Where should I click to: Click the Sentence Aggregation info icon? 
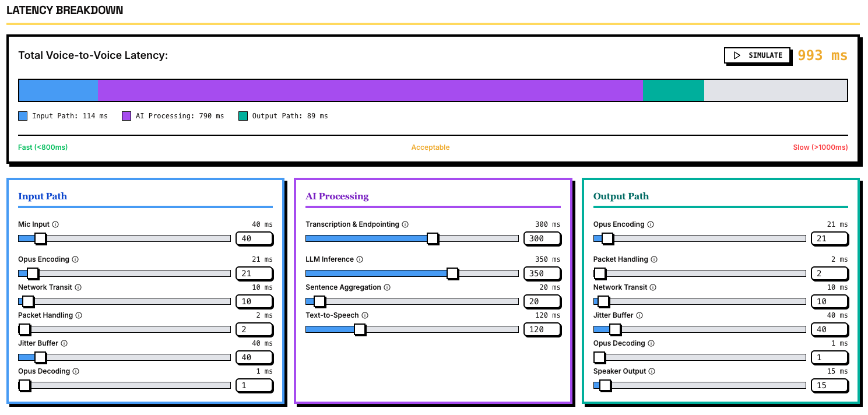pos(387,287)
